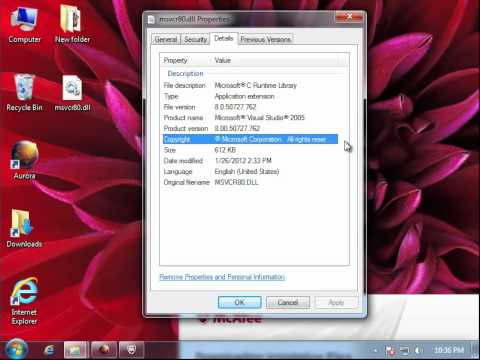Click Remove Properties and Personal Information link
This screenshot has height=360, width=480.
[222, 277]
